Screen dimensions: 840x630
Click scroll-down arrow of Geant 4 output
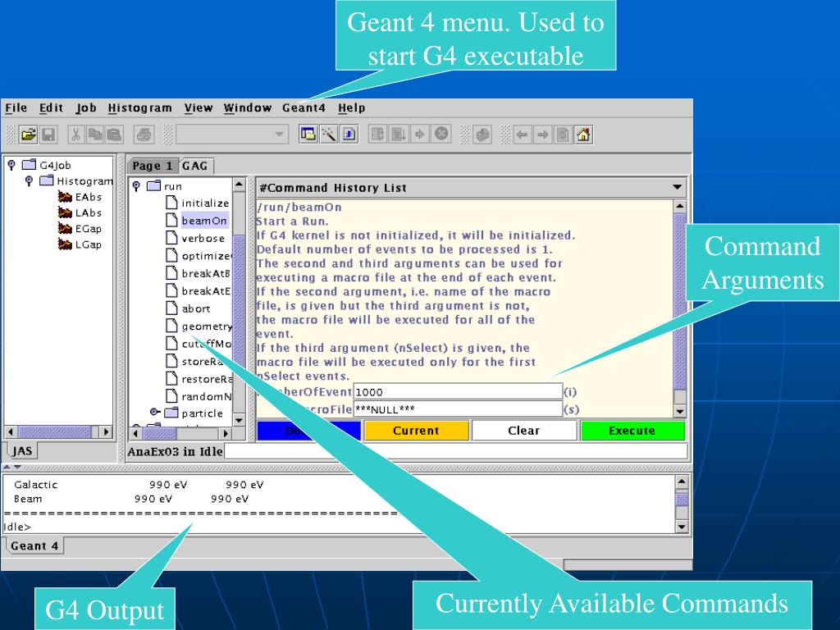click(681, 527)
